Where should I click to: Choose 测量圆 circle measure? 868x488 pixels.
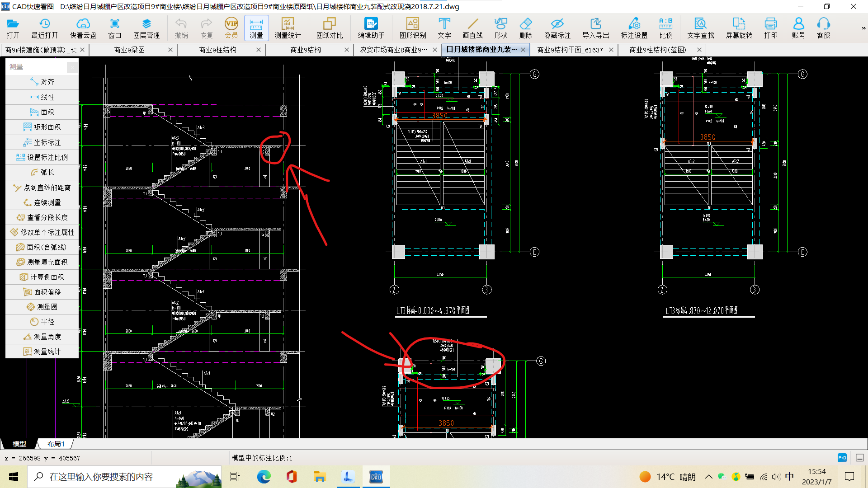pyautogui.click(x=42, y=307)
